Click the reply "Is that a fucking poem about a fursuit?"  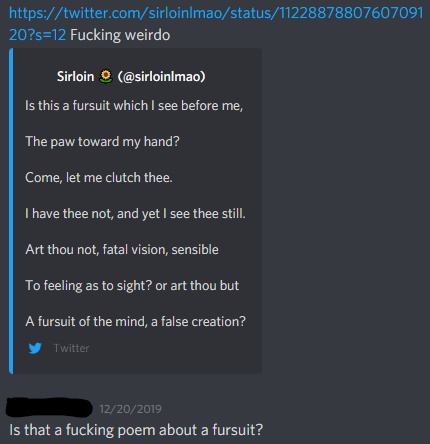[136, 430]
